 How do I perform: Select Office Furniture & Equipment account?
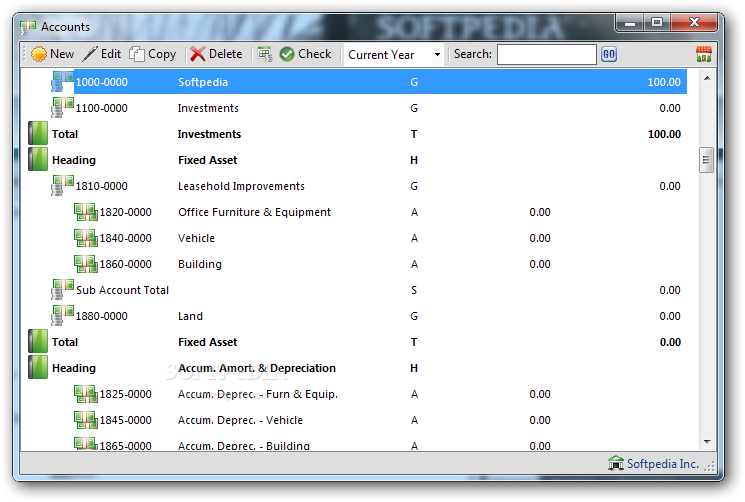point(255,212)
